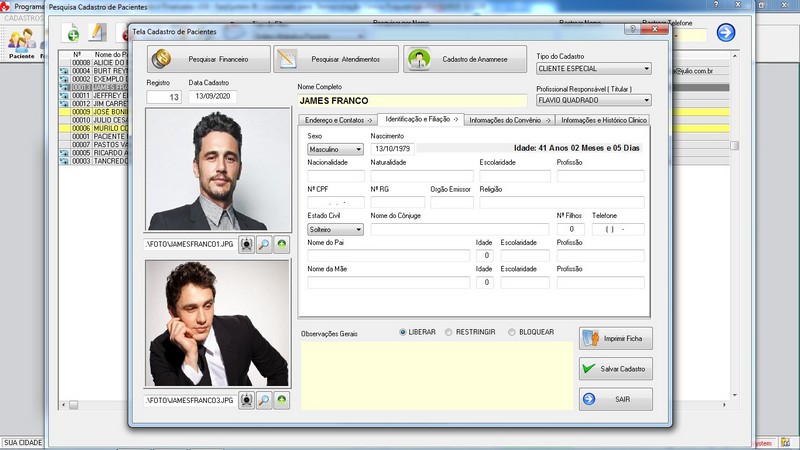Select the LIBERAR radio option

tap(403, 332)
